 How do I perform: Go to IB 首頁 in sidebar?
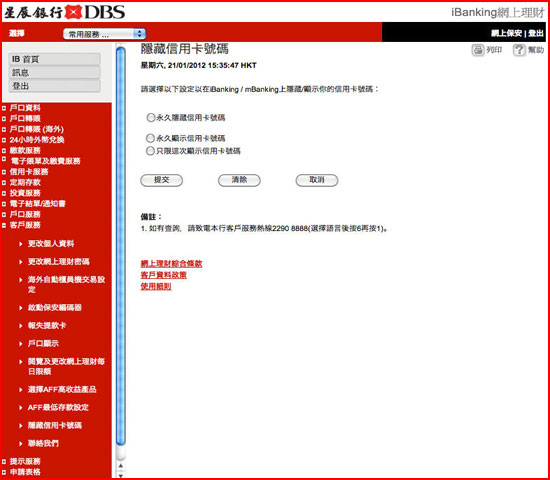click(x=54, y=59)
